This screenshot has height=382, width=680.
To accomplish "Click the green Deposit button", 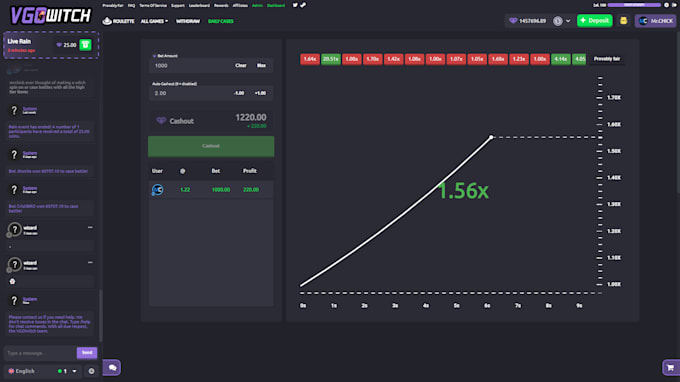I will tap(595, 20).
